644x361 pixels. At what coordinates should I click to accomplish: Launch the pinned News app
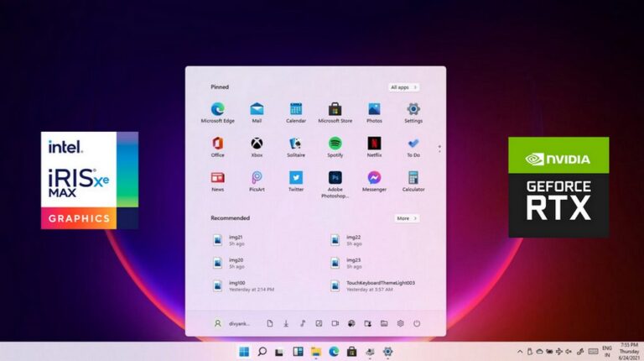[217, 181]
